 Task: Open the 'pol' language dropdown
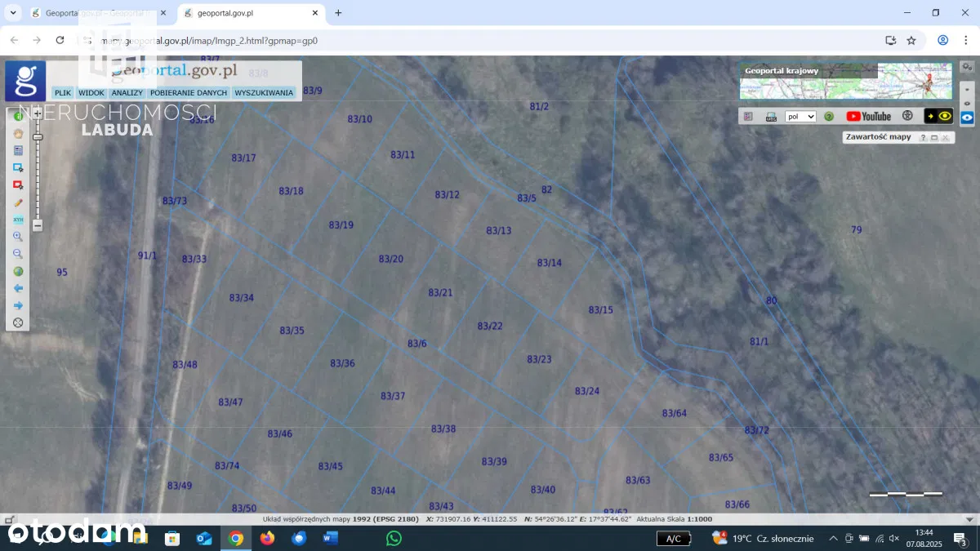tap(800, 117)
